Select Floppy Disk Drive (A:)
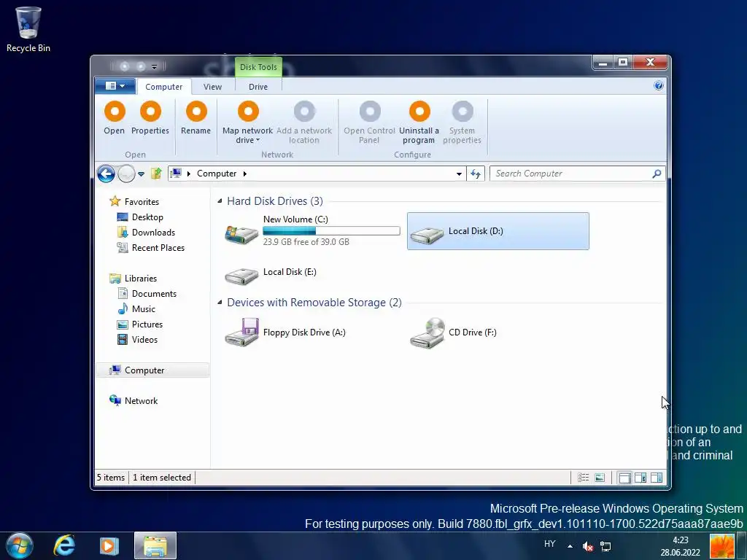747x560 pixels. click(x=313, y=332)
